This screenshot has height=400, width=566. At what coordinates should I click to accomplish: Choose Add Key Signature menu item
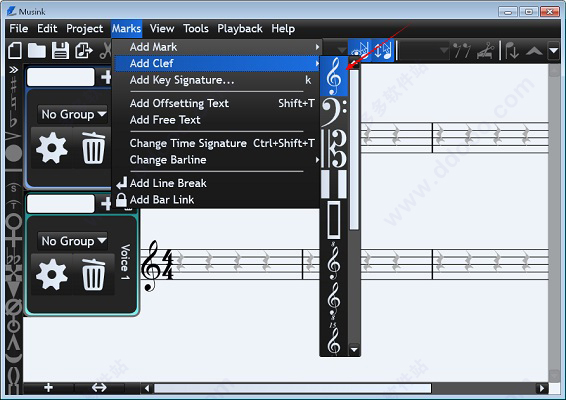(218, 80)
